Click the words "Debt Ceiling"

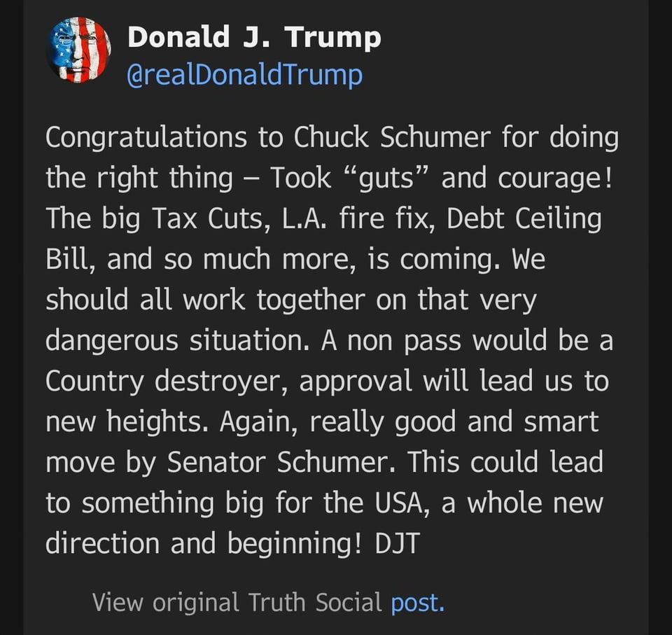click(x=524, y=219)
